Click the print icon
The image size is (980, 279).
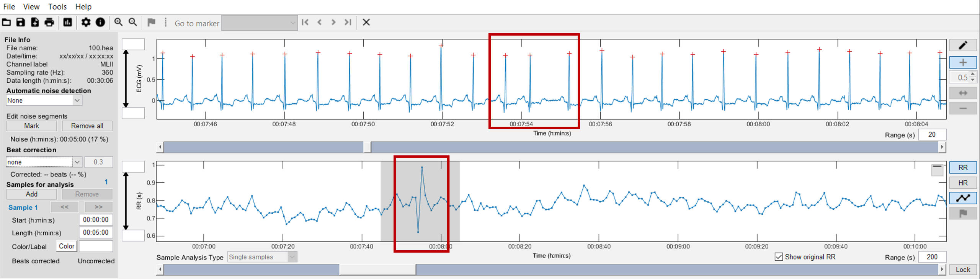(x=49, y=23)
